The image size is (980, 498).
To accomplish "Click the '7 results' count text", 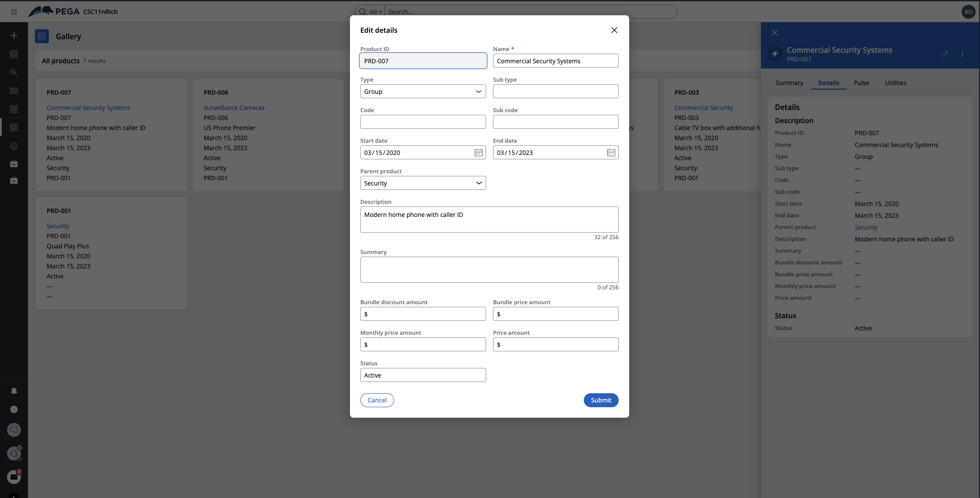I will (x=94, y=61).
